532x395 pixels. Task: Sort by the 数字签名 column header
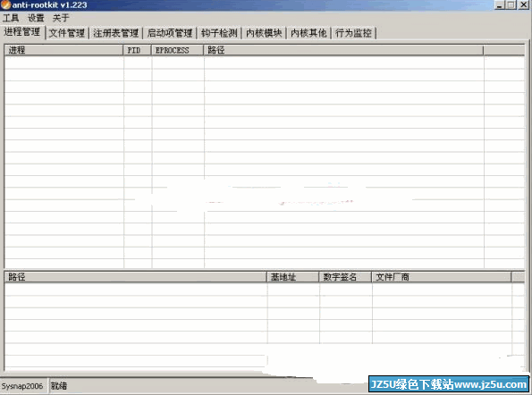point(345,277)
